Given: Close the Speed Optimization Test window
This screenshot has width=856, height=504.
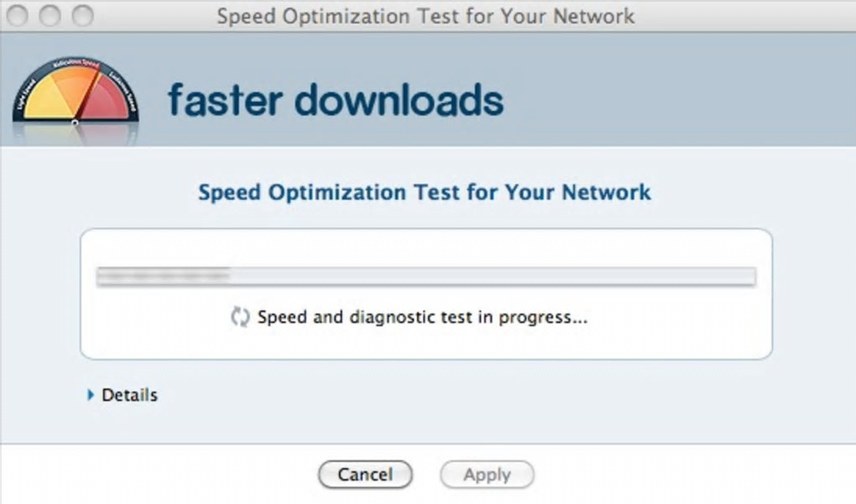Looking at the screenshot, I should (x=18, y=16).
